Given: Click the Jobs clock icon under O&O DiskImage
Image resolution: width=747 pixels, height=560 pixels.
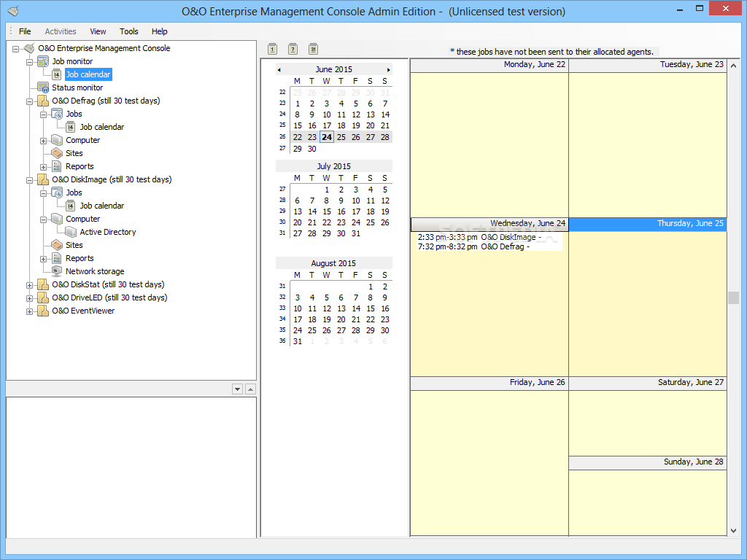Looking at the screenshot, I should pyautogui.click(x=57, y=192).
